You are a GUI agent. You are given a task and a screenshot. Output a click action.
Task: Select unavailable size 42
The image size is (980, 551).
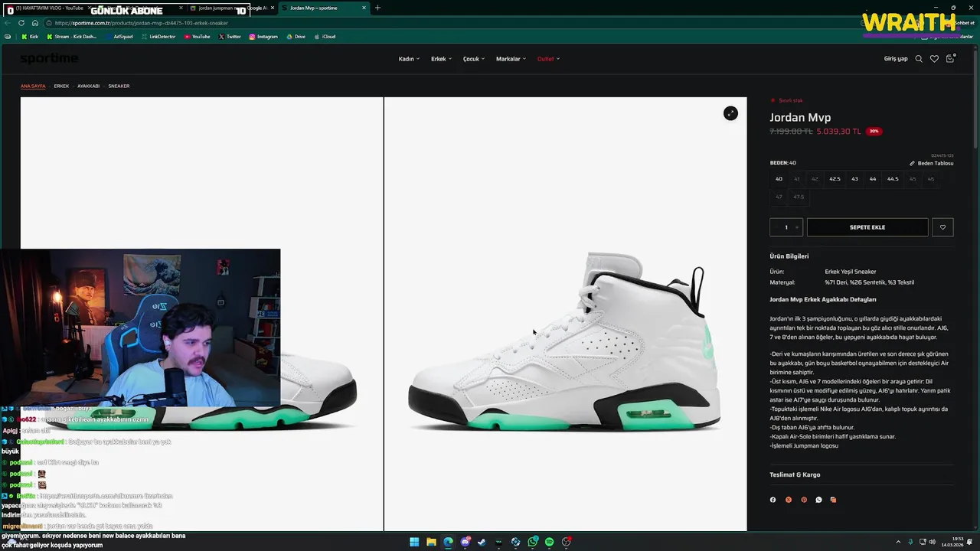(x=815, y=179)
